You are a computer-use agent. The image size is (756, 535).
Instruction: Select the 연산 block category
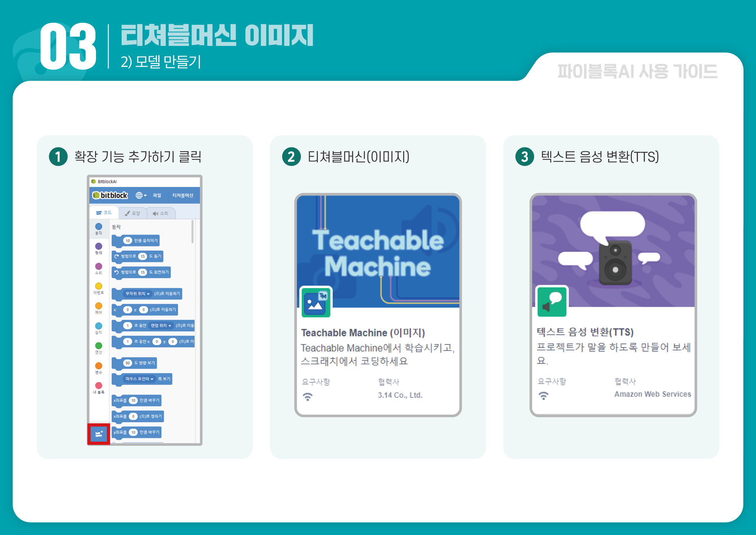tap(98, 348)
